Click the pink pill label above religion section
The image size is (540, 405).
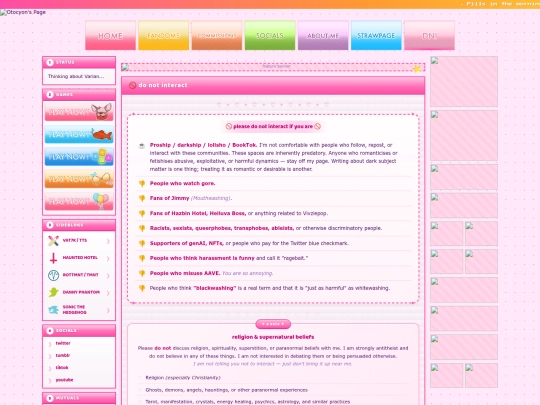click(x=273, y=324)
